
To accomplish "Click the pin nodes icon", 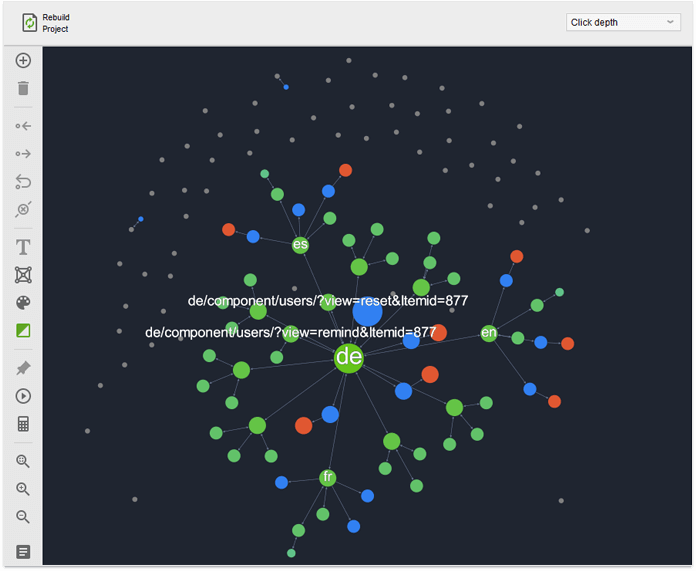I will 23,368.
